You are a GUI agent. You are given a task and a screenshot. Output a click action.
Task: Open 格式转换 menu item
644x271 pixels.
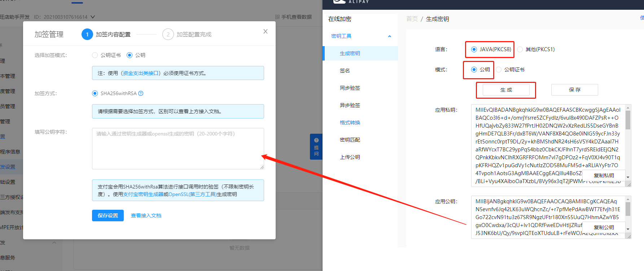click(x=360, y=123)
